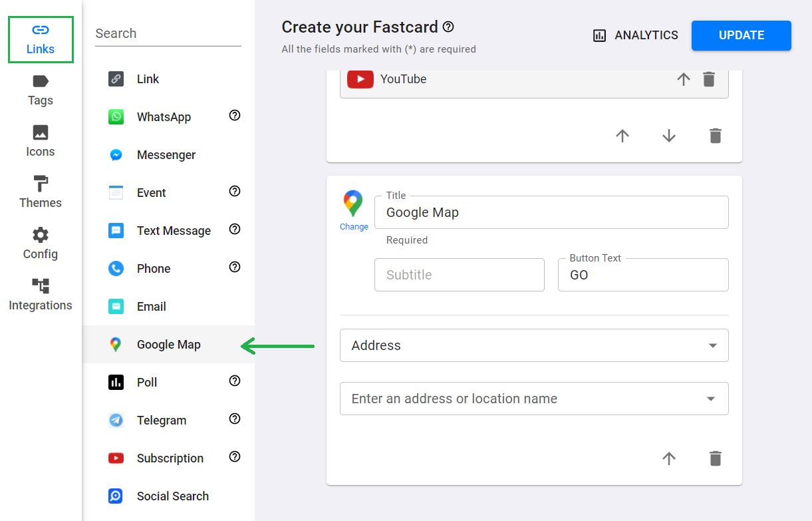Screen dimensions: 812x521
Task: Open the Config settings section
Action: (x=41, y=244)
